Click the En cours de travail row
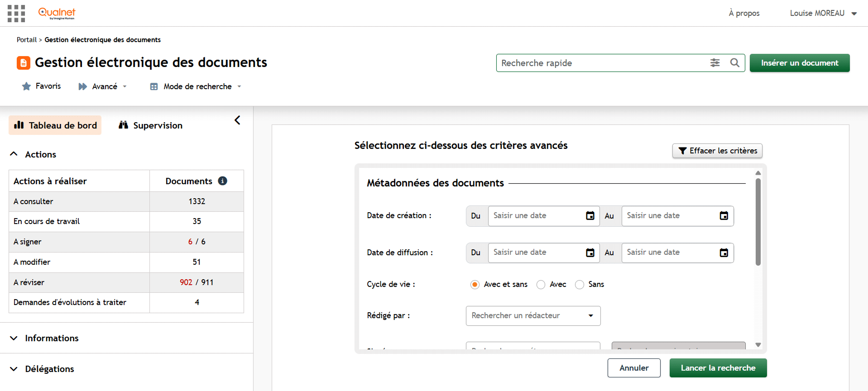868x391 pixels. pos(126,222)
